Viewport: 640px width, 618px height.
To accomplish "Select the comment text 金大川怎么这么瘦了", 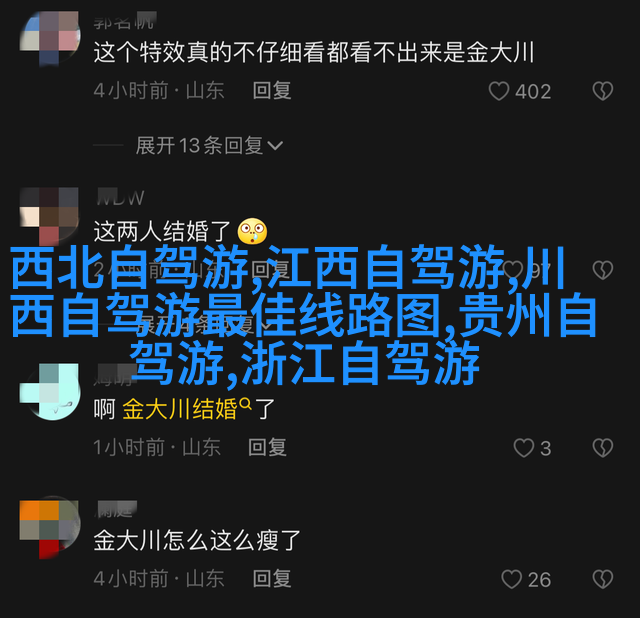I will [x=197, y=540].
